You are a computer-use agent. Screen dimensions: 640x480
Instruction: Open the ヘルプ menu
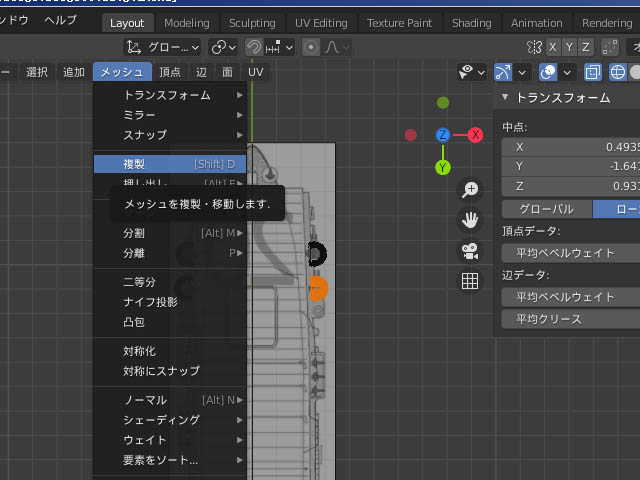[60, 20]
